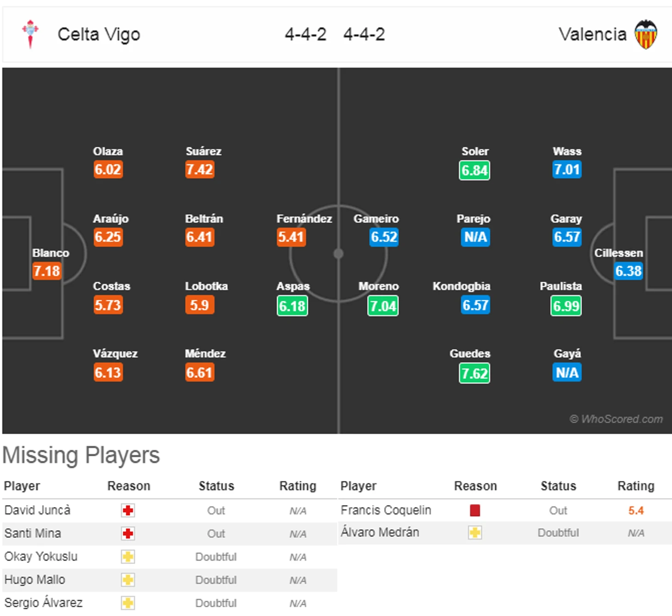Click Parejo's N/A rating badge
Image resolution: width=672 pixels, height=616 pixels.
475,237
